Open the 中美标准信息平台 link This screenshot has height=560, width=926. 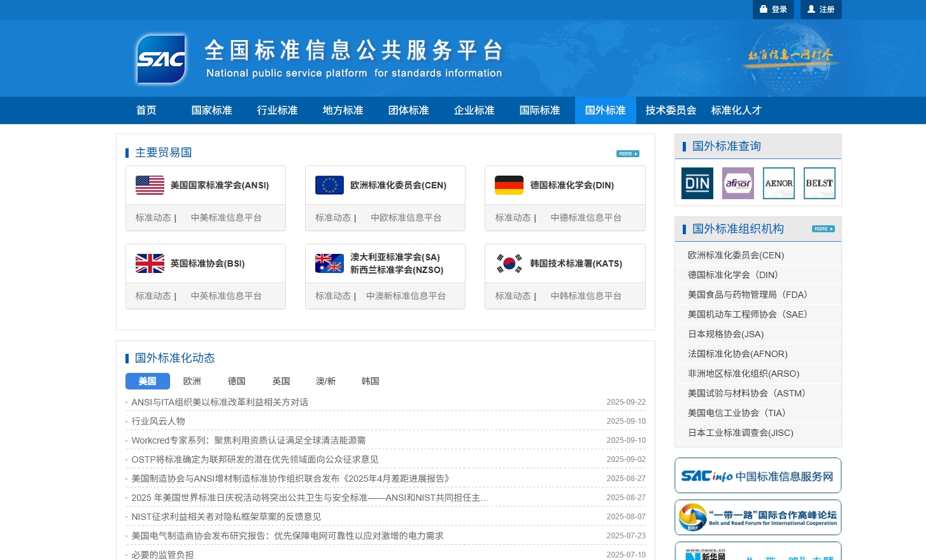[226, 218]
